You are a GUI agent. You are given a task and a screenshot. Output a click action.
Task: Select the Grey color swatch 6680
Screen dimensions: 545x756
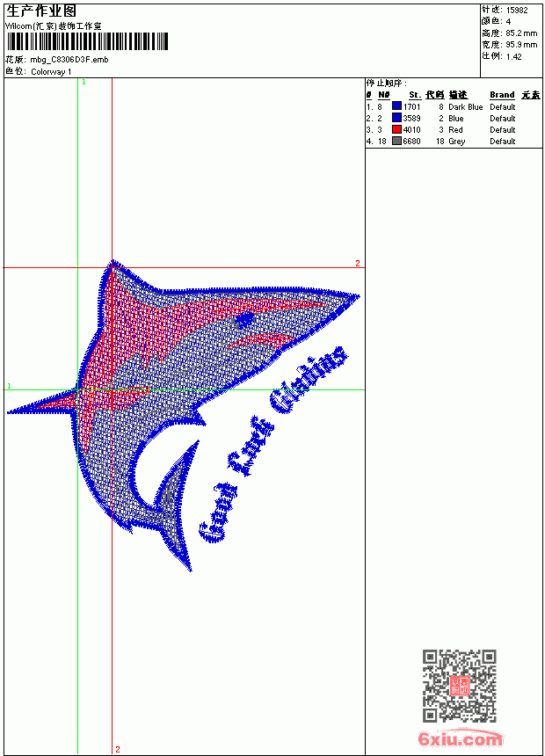(396, 141)
